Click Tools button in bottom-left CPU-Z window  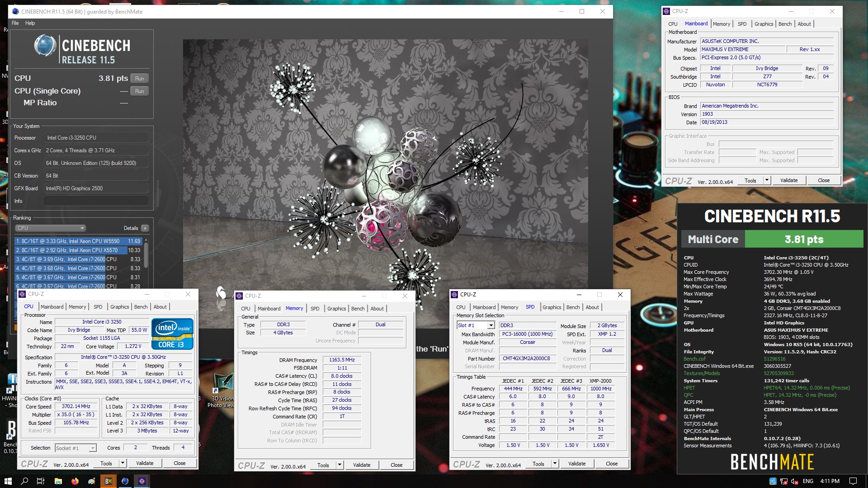coord(106,463)
